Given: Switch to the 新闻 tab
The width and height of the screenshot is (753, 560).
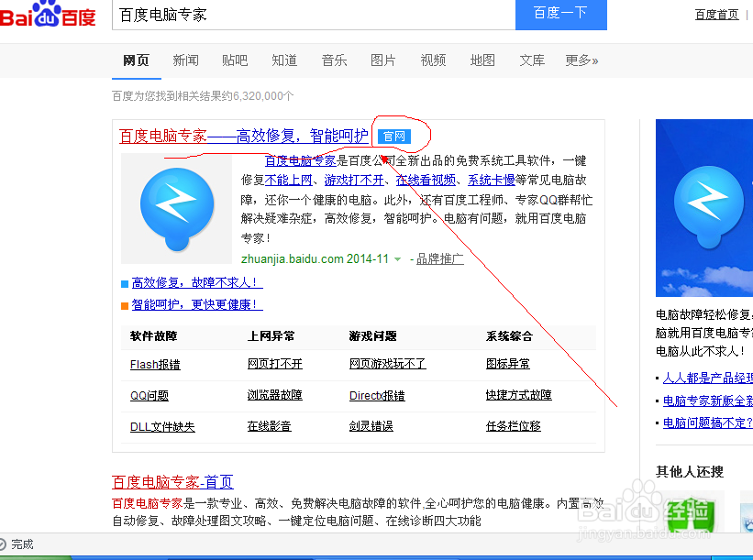Looking at the screenshot, I should pos(185,60).
